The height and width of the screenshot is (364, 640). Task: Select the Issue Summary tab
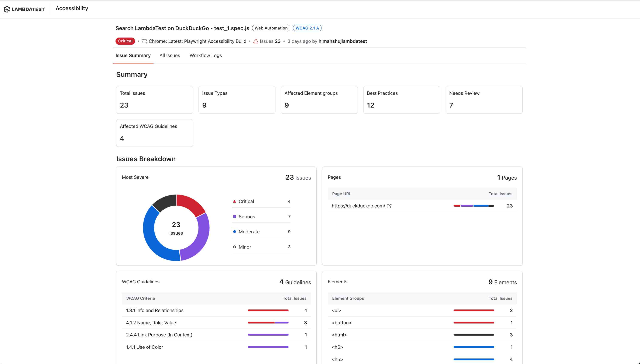133,56
